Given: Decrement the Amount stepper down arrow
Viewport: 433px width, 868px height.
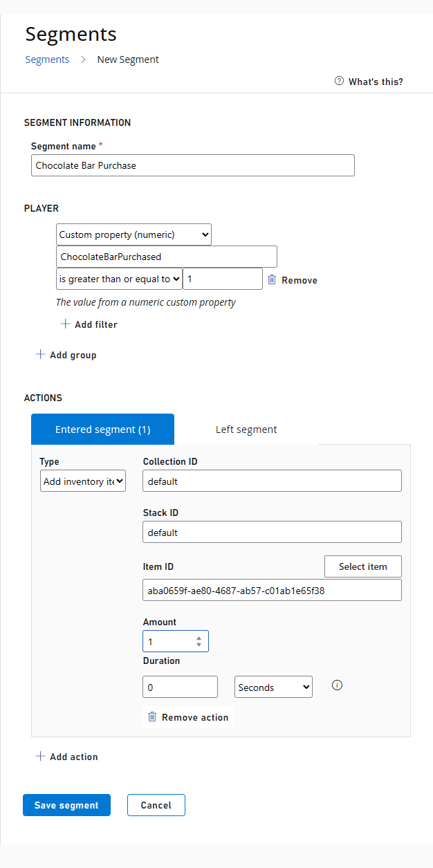Looking at the screenshot, I should (199, 645).
